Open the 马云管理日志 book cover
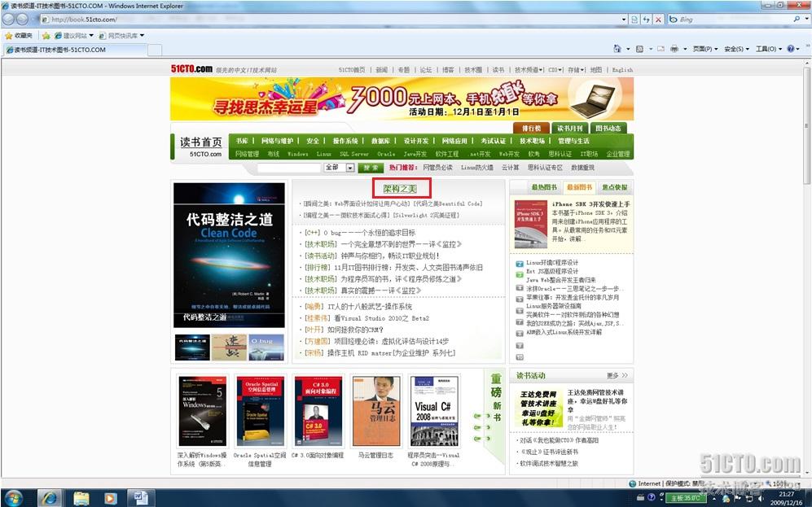 (x=376, y=411)
